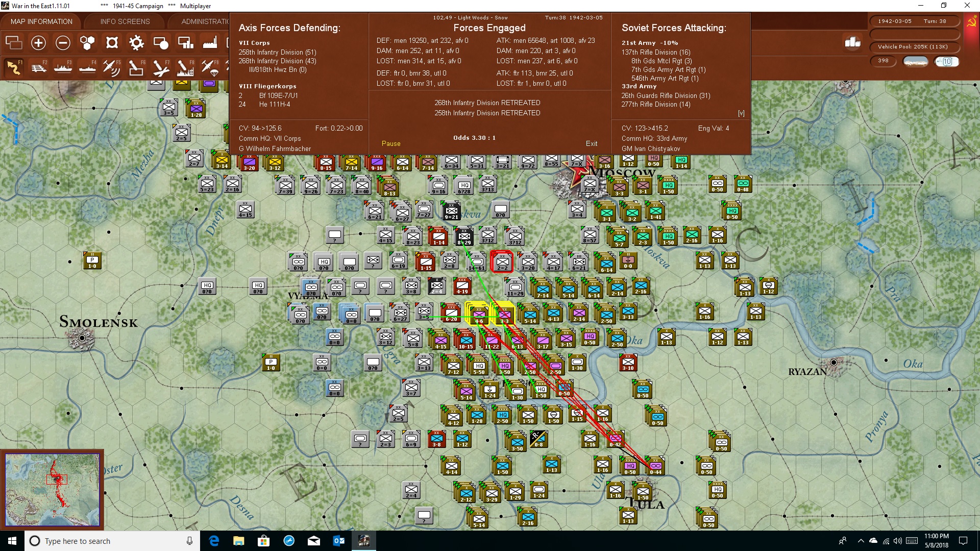Open the INFO SCREENS tab
The width and height of the screenshot is (980, 551).
pyautogui.click(x=125, y=21)
